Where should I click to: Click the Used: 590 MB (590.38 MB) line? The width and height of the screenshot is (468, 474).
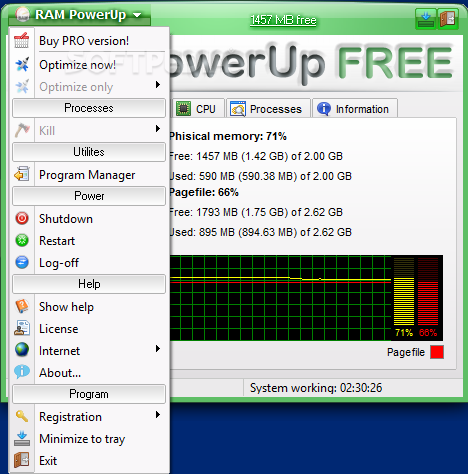coord(261,176)
